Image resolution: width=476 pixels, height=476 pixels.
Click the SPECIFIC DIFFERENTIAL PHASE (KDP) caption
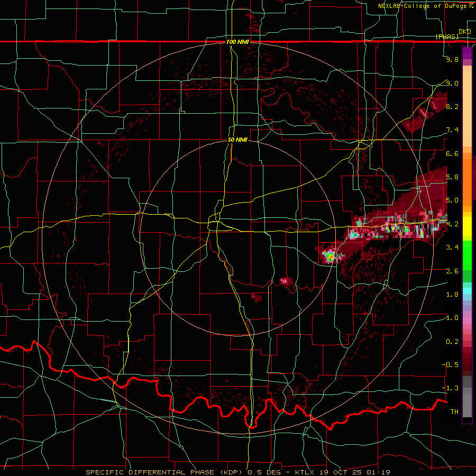pos(166,472)
